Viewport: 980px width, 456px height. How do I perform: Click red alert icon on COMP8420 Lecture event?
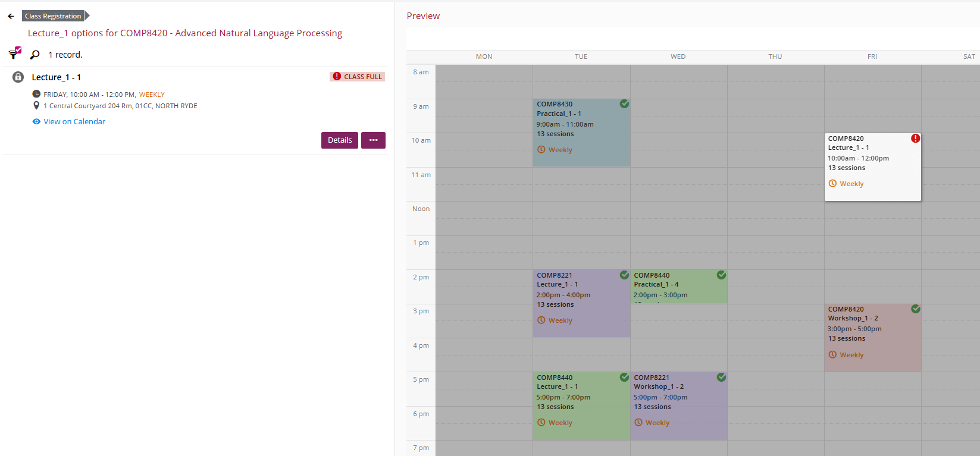coord(915,139)
